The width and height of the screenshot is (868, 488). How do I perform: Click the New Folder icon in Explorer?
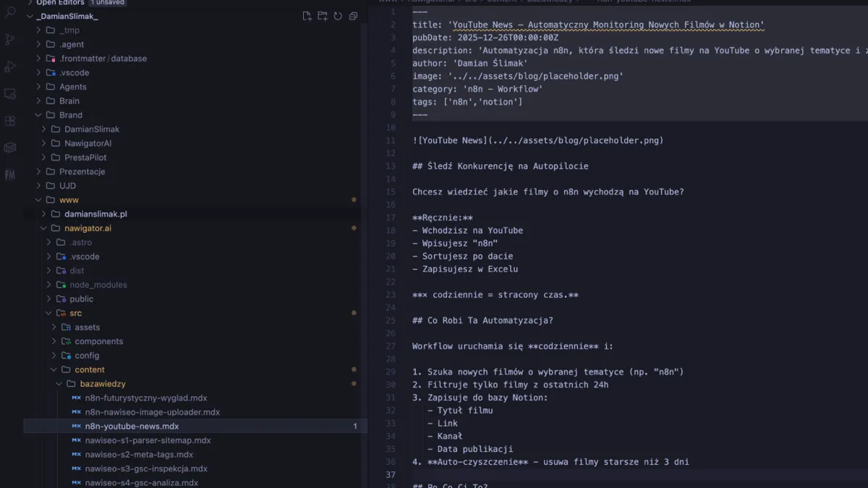[x=323, y=16]
